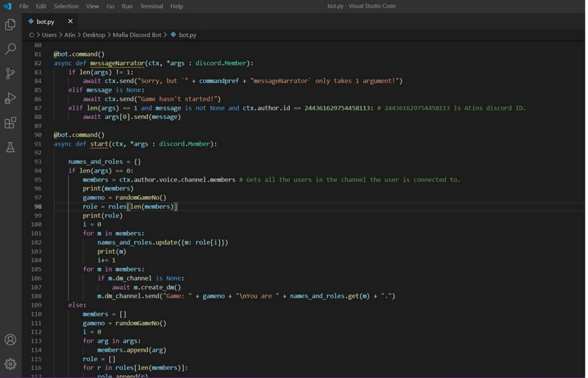The image size is (588, 378).
Task: Open the Manage gear icon
Action: 10,364
